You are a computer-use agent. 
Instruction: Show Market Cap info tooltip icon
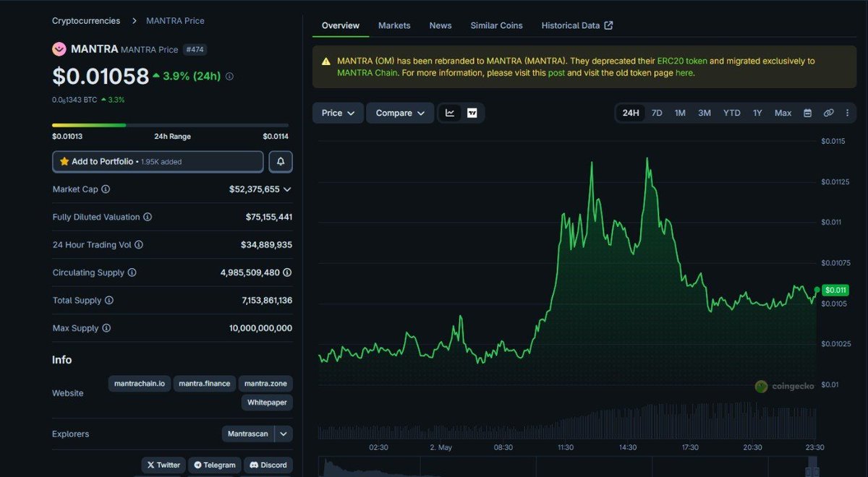[x=106, y=189]
